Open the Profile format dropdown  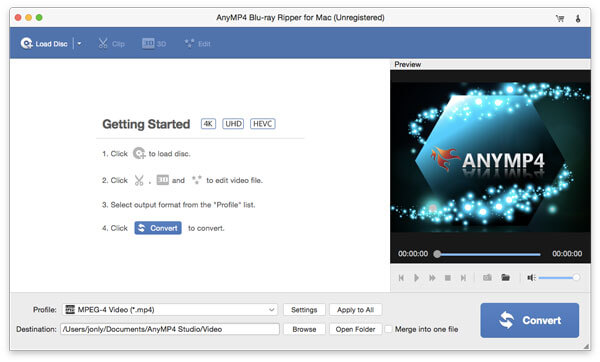pos(170,310)
